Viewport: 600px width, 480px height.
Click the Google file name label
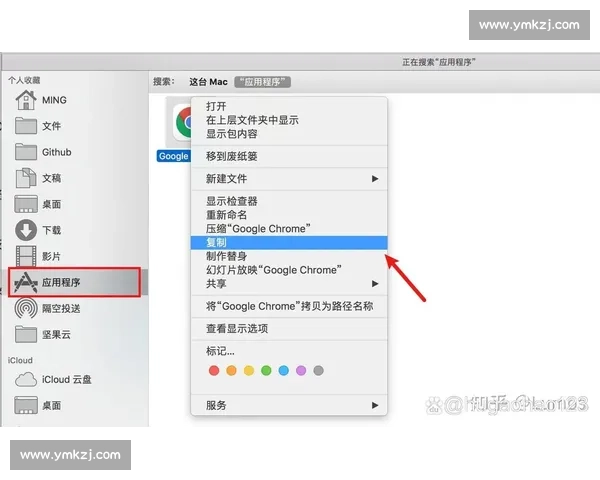pos(174,156)
